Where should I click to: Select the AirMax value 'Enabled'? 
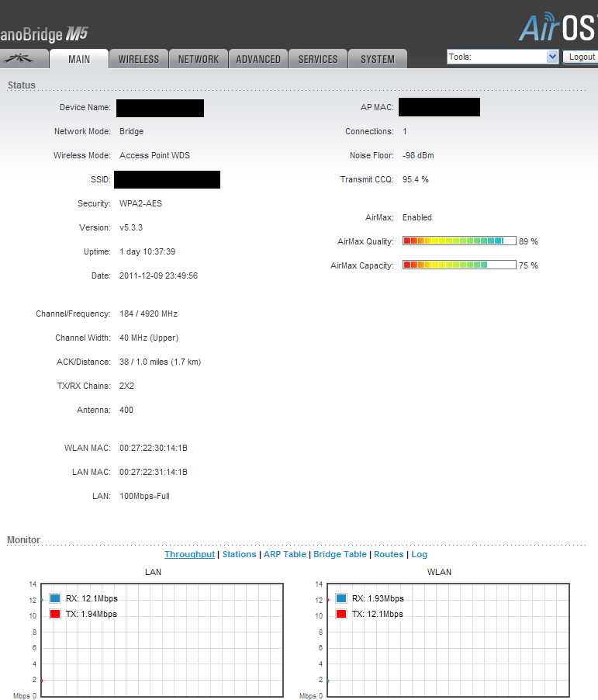click(x=417, y=217)
